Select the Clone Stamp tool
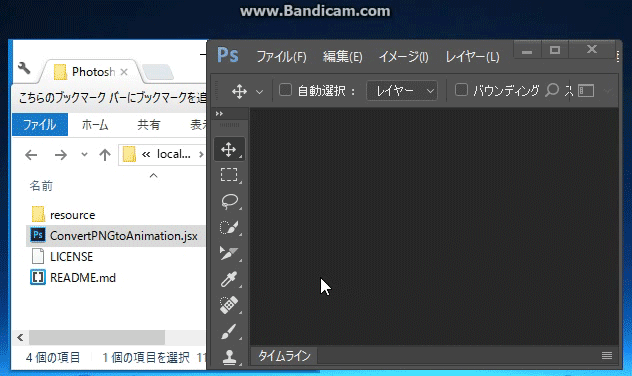This screenshot has width=632, height=376. (229, 356)
